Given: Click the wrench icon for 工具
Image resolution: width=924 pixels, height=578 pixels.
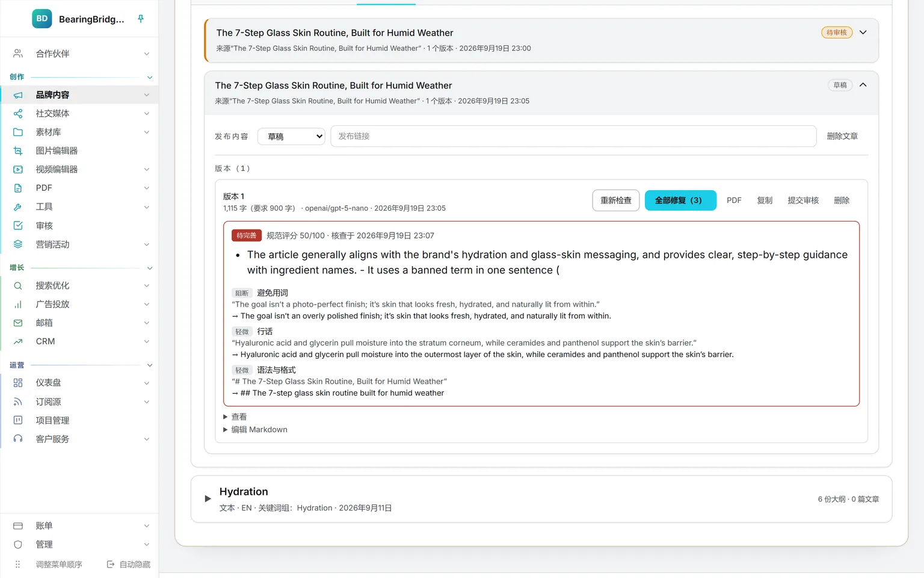Looking at the screenshot, I should click(18, 207).
